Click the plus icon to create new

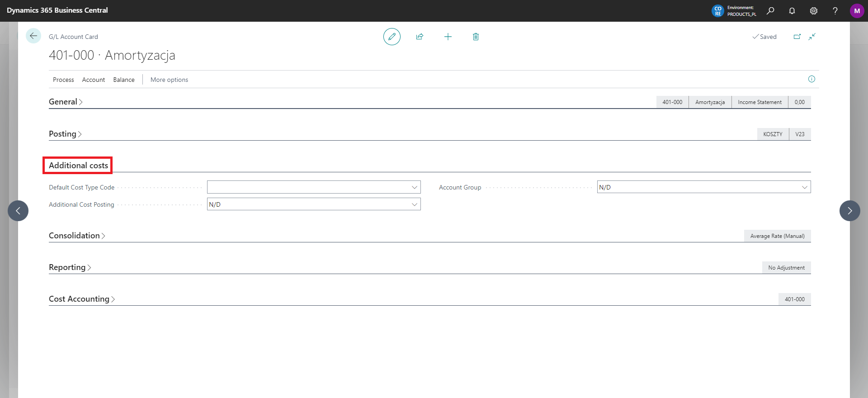[x=448, y=37]
